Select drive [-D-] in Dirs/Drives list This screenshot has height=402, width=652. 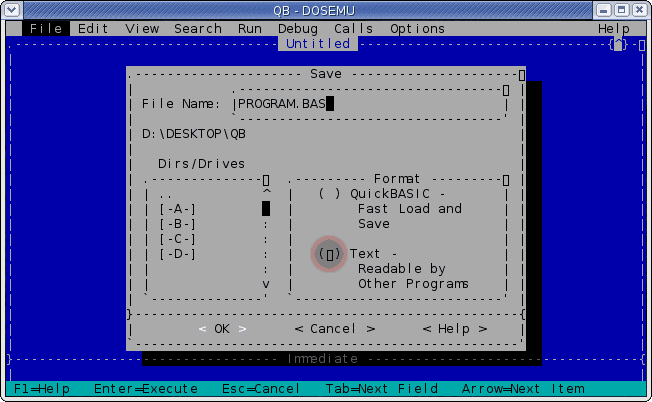pos(178,254)
